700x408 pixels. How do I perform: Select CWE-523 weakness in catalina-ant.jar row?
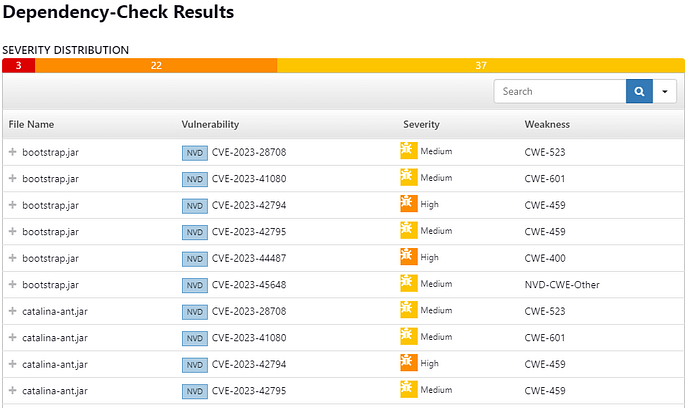pyautogui.click(x=545, y=311)
